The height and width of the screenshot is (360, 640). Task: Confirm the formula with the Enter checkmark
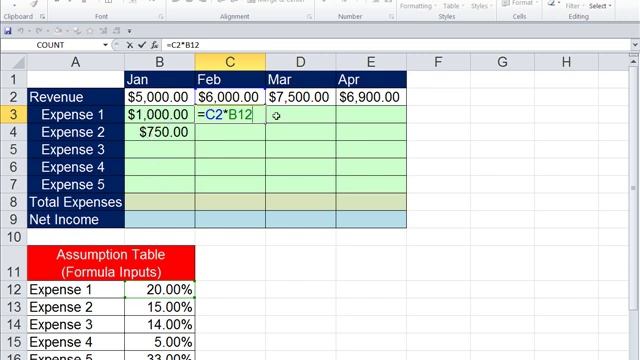pyautogui.click(x=142, y=45)
